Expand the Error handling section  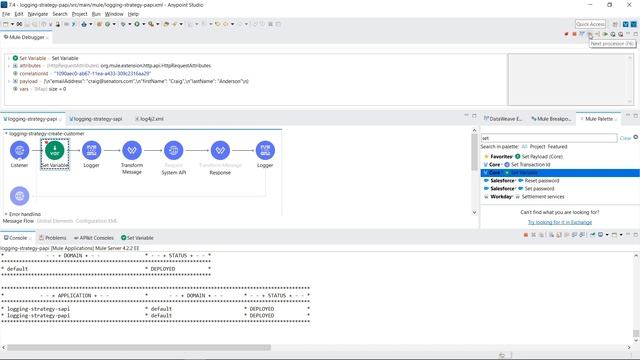click(x=6, y=214)
